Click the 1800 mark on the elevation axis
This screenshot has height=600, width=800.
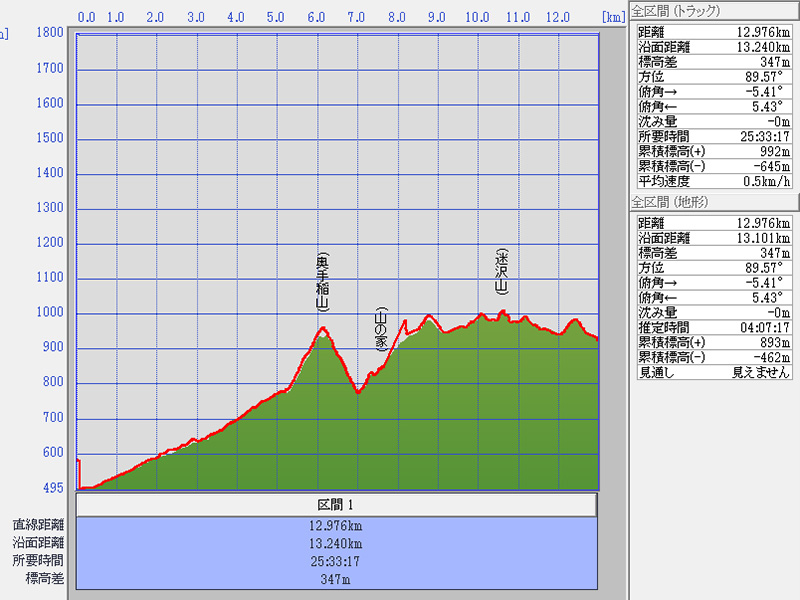click(49, 33)
